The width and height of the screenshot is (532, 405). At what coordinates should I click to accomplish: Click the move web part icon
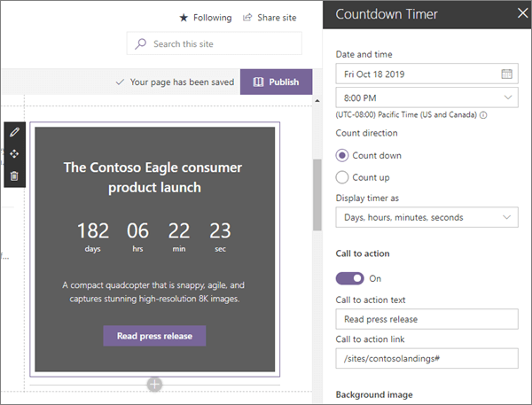coord(14,154)
